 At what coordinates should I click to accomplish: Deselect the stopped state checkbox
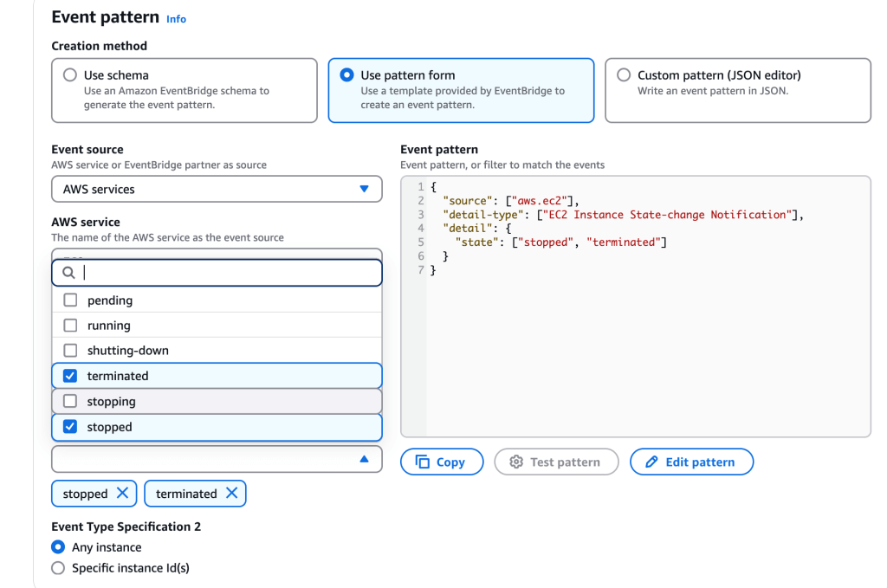point(71,427)
